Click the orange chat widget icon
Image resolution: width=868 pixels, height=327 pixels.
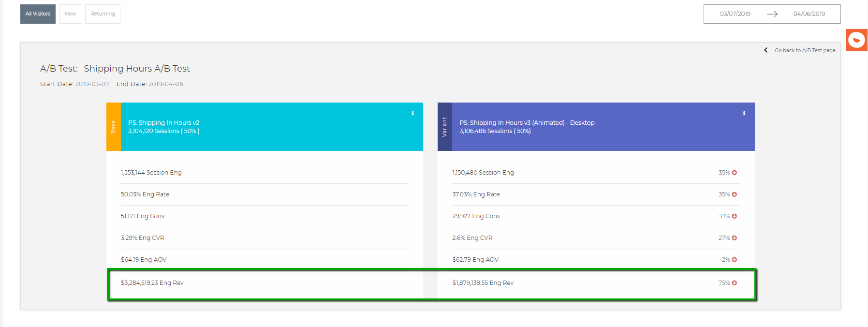pos(856,40)
